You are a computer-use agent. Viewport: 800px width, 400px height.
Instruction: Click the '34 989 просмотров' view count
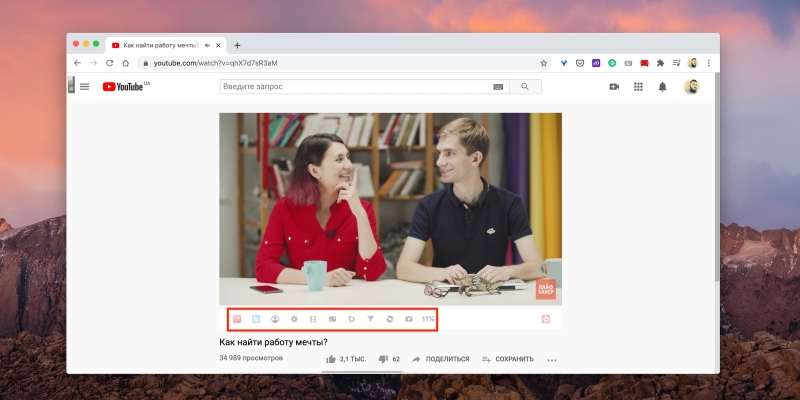click(251, 358)
